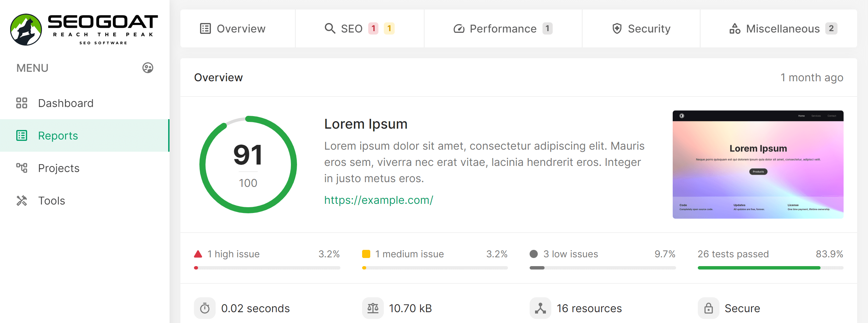The height and width of the screenshot is (323, 868).
Task: Click the Projects tree icon
Action: (22, 168)
